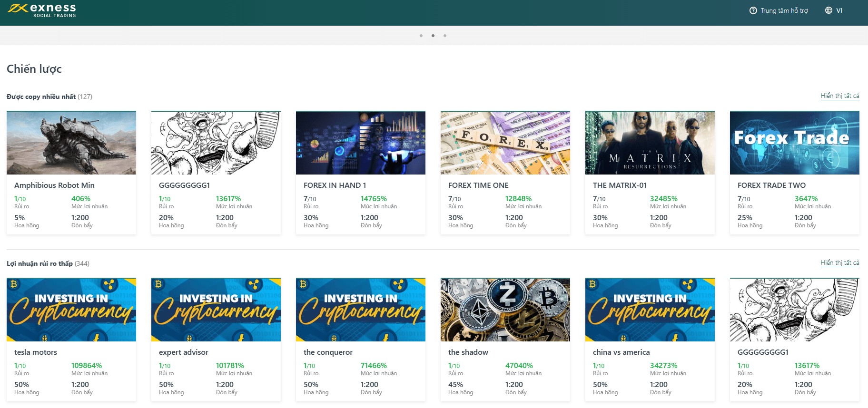
Task: Click the 47040% profit value
Action: (x=519, y=365)
